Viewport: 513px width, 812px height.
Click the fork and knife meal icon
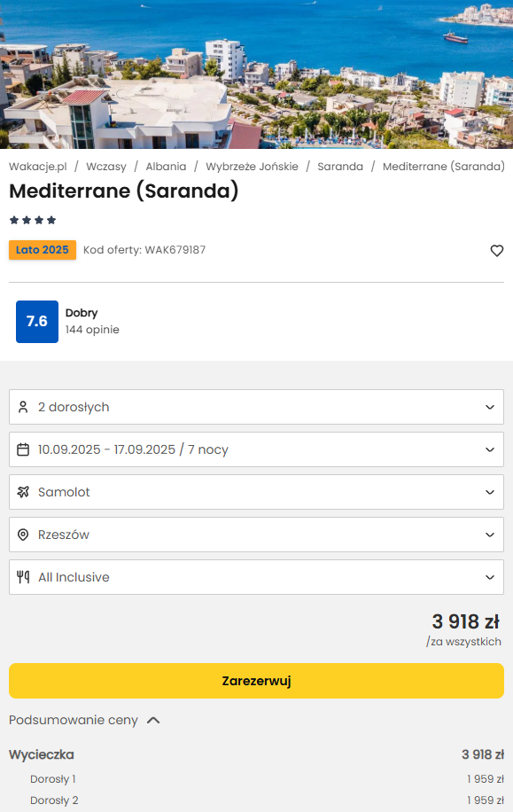pyautogui.click(x=23, y=577)
